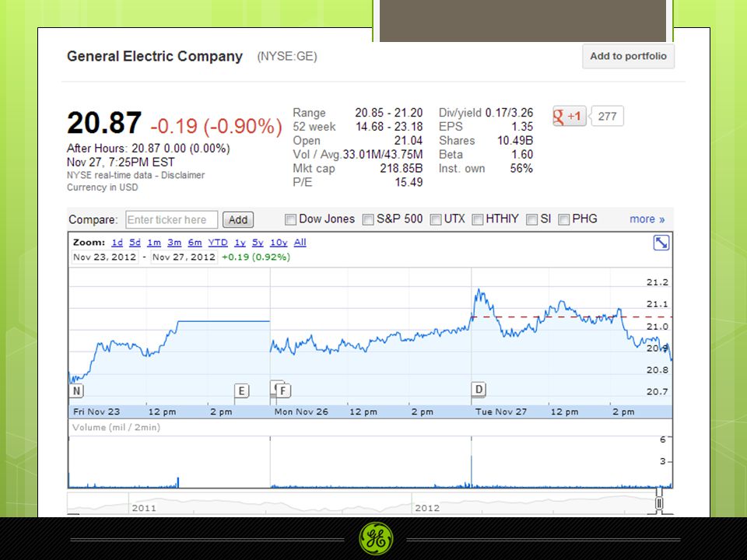Click the Fri Nov 23 axis label
747x560 pixels.
96,411
